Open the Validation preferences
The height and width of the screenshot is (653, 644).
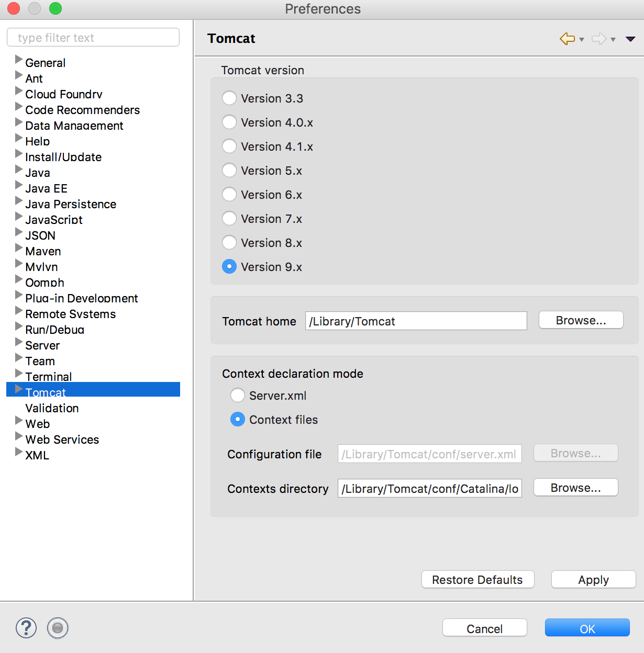(52, 408)
